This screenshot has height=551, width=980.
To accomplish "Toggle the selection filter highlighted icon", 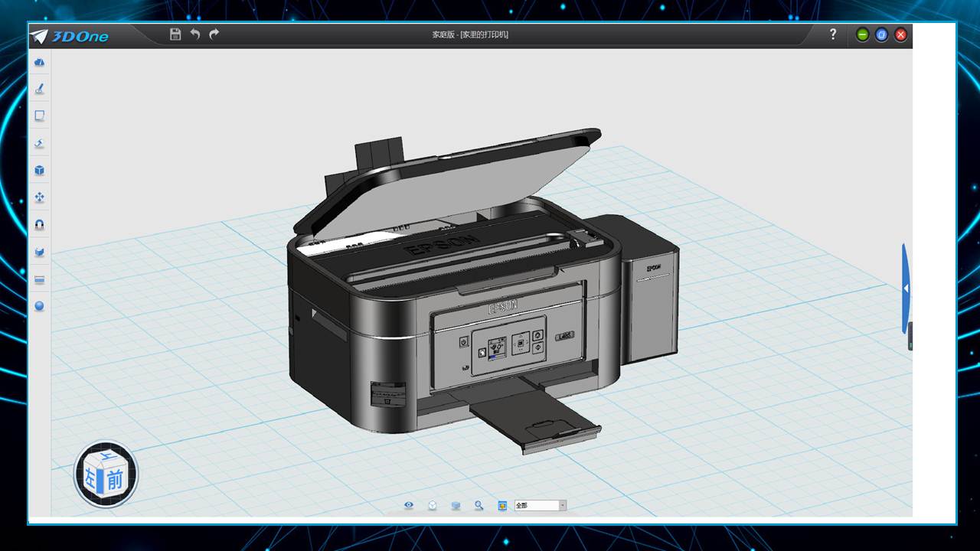I will [503, 505].
